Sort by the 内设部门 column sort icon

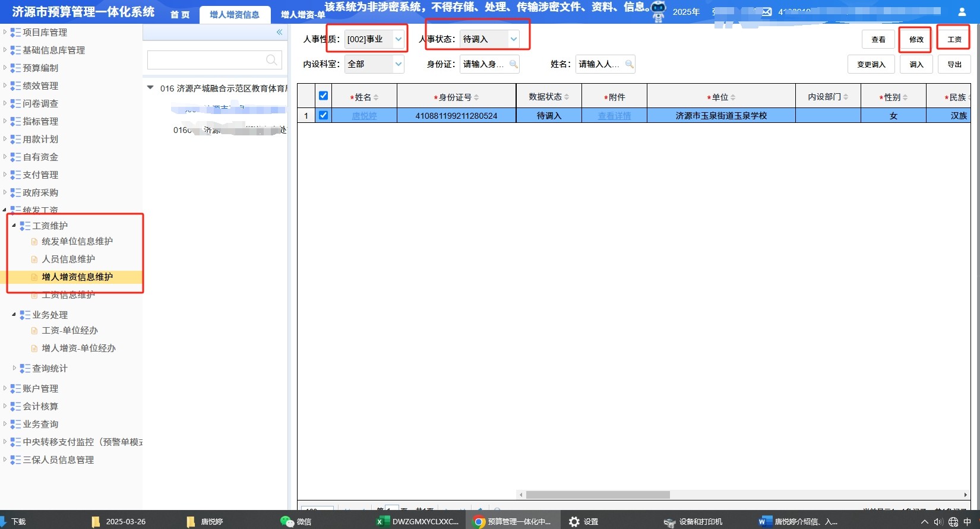[x=846, y=97]
